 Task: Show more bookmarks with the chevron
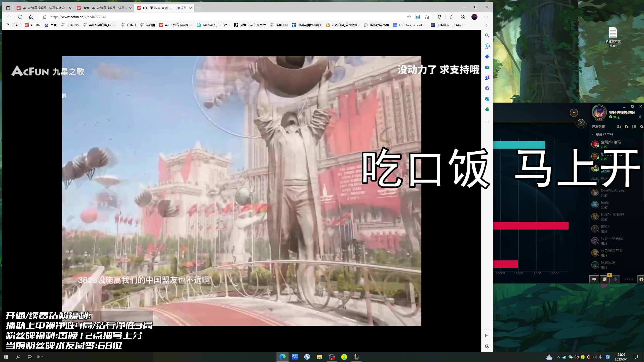click(x=487, y=25)
